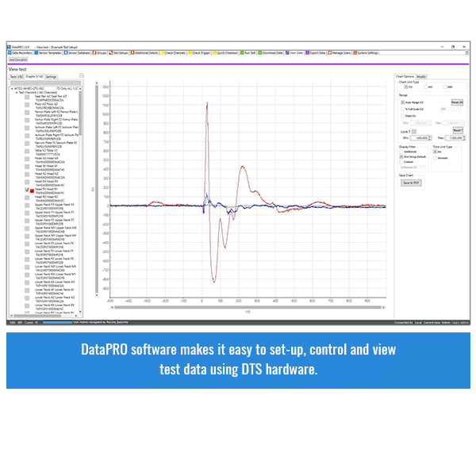This screenshot has height=476, width=476.
Task: Check the Upper Neck FX channel checkbox
Action: click(x=27, y=205)
